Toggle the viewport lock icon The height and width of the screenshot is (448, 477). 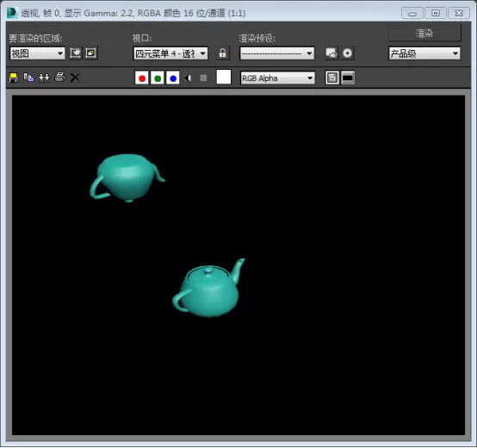tap(223, 53)
